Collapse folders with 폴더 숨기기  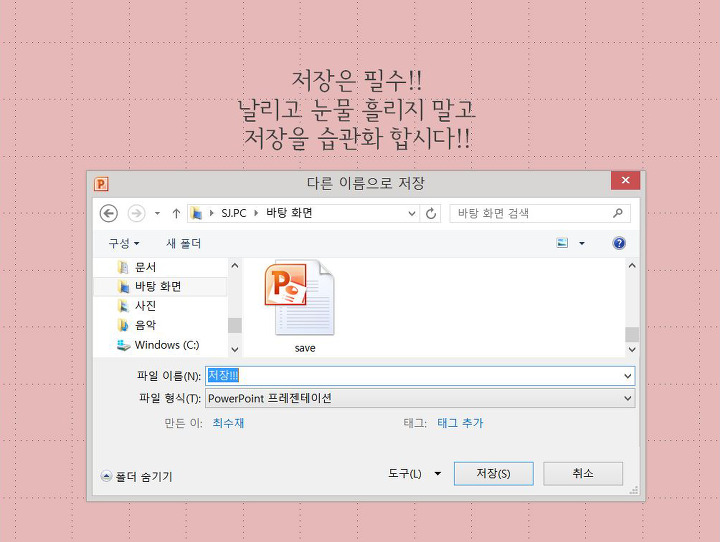[x=137, y=477]
